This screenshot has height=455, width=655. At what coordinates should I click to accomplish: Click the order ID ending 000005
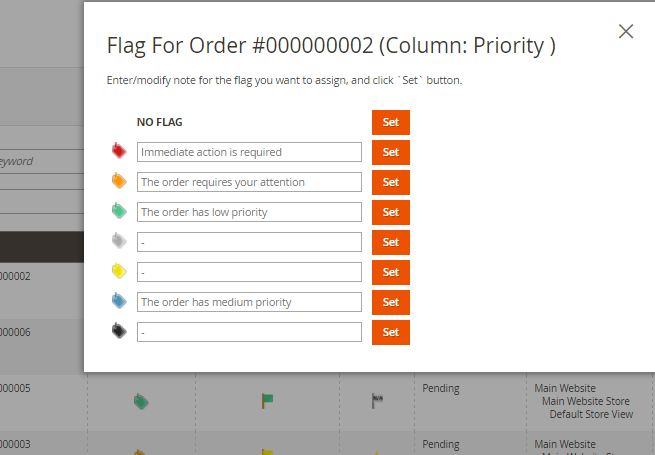15,389
